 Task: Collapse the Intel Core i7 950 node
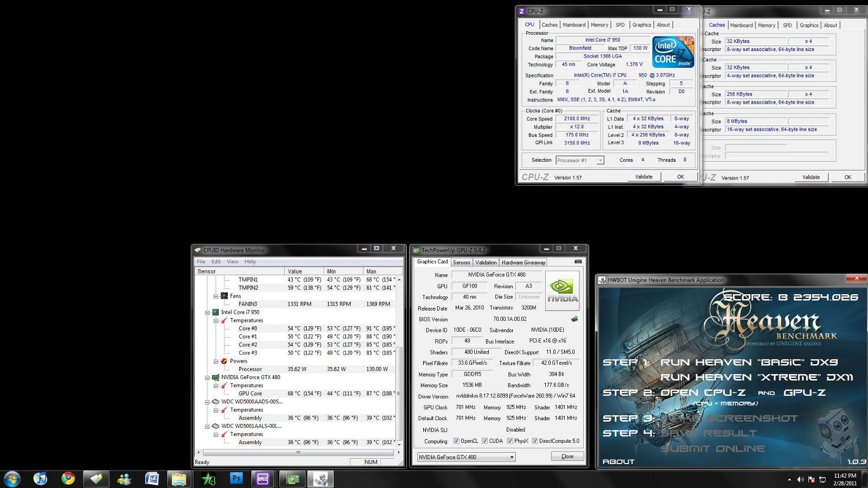(x=207, y=313)
